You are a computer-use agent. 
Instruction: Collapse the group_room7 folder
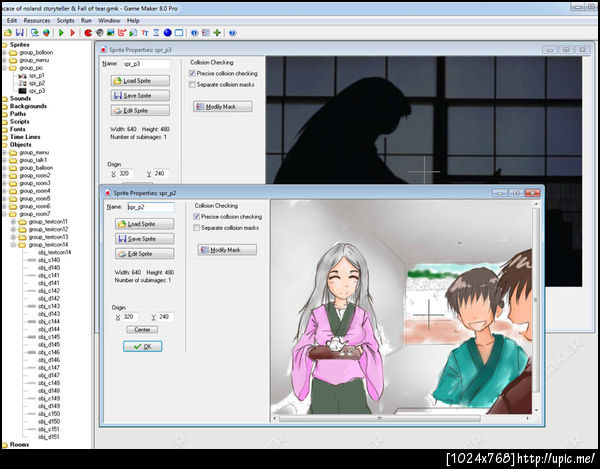tap(4, 214)
